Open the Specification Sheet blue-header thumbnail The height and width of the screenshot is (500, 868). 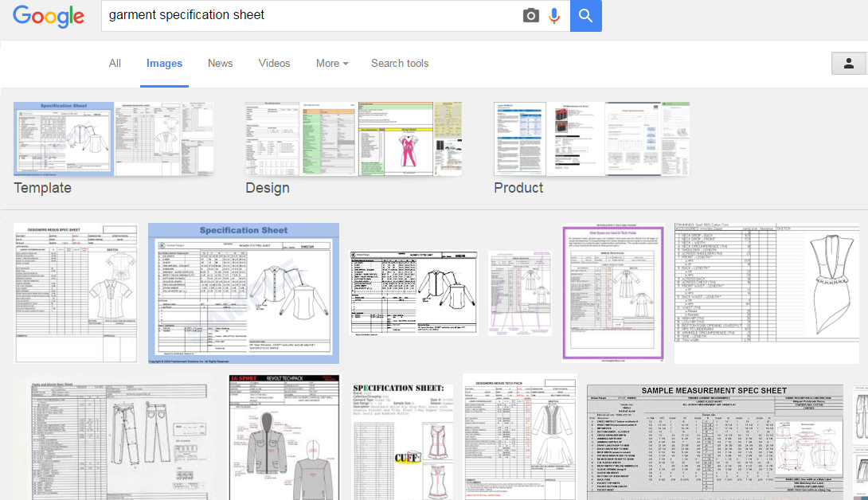point(244,293)
